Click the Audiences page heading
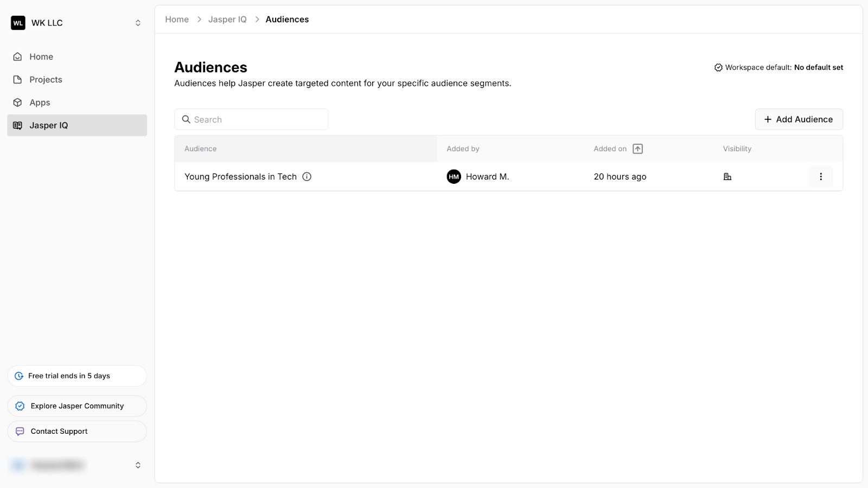Viewport: 868px width, 488px height. (x=210, y=67)
